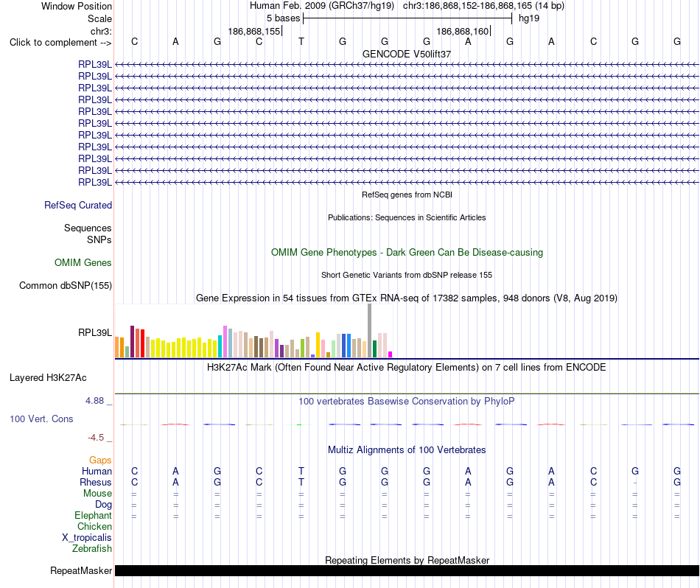Open the GENCODE V50lift37 track title
The image size is (700, 588).
[407, 54]
